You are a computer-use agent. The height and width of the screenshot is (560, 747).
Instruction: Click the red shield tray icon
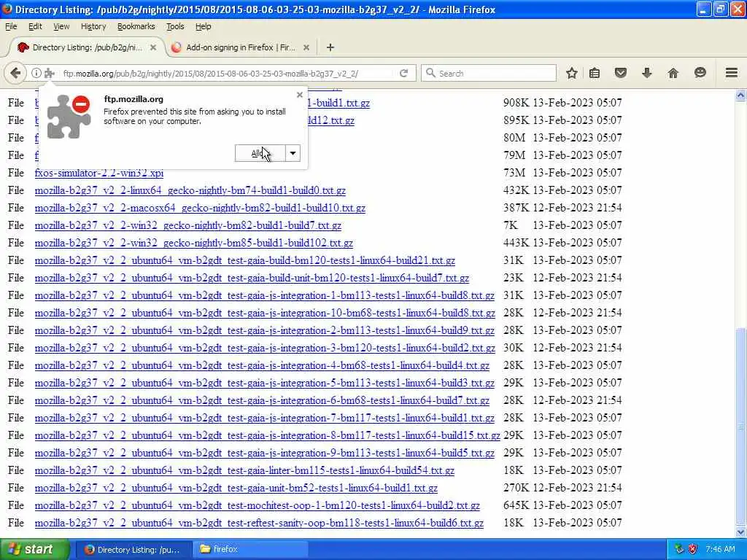pyautogui.click(x=693, y=550)
